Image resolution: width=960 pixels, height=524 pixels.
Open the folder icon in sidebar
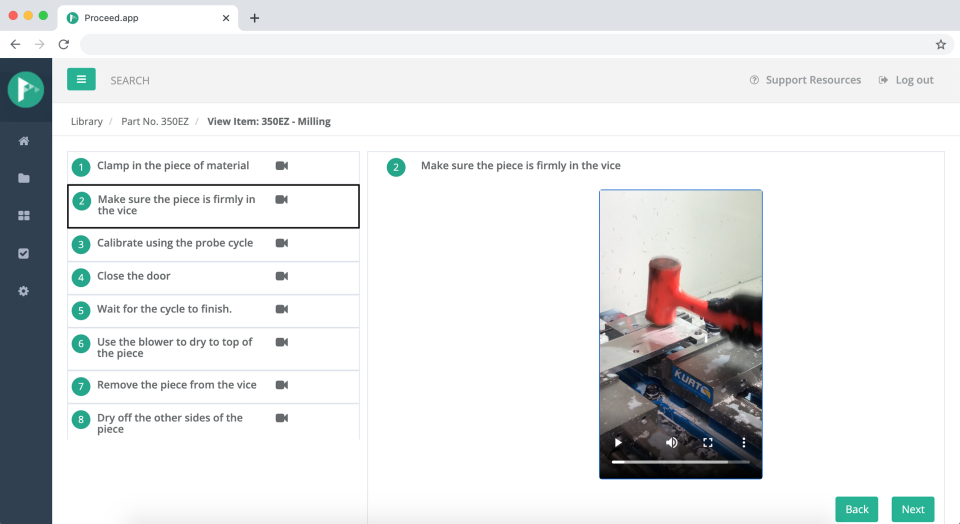[x=24, y=178]
